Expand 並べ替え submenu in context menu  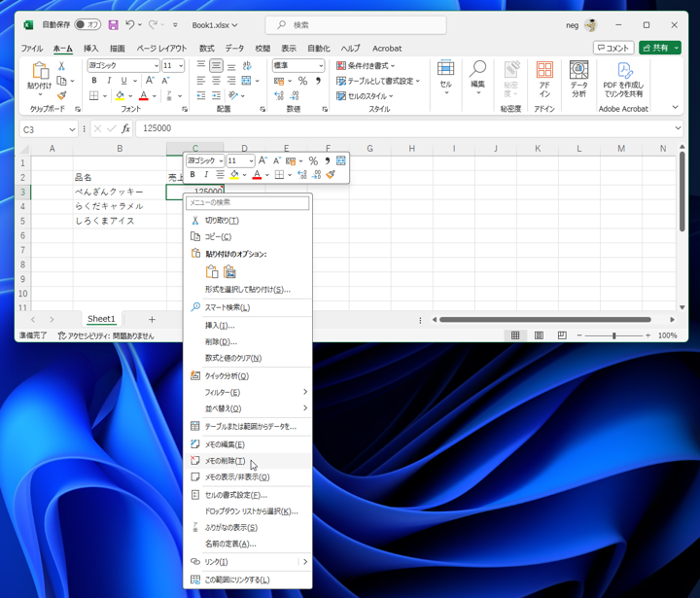(x=305, y=407)
